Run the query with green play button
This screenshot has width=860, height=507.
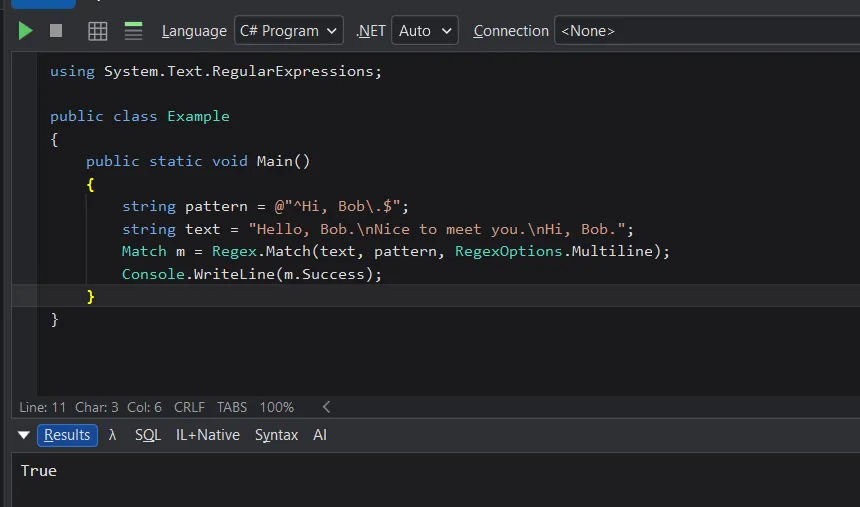[25, 31]
